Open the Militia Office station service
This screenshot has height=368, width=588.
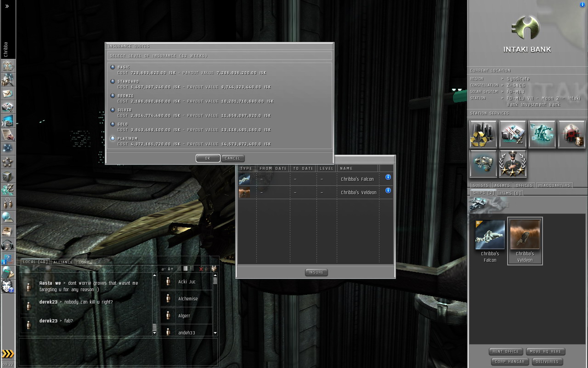(x=513, y=163)
